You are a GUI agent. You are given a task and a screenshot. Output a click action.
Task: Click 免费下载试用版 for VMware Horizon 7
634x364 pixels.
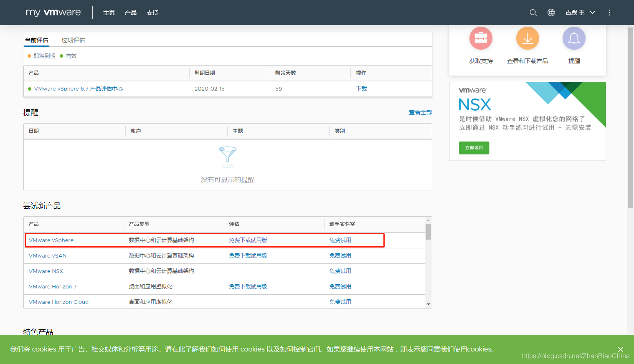tap(248, 286)
